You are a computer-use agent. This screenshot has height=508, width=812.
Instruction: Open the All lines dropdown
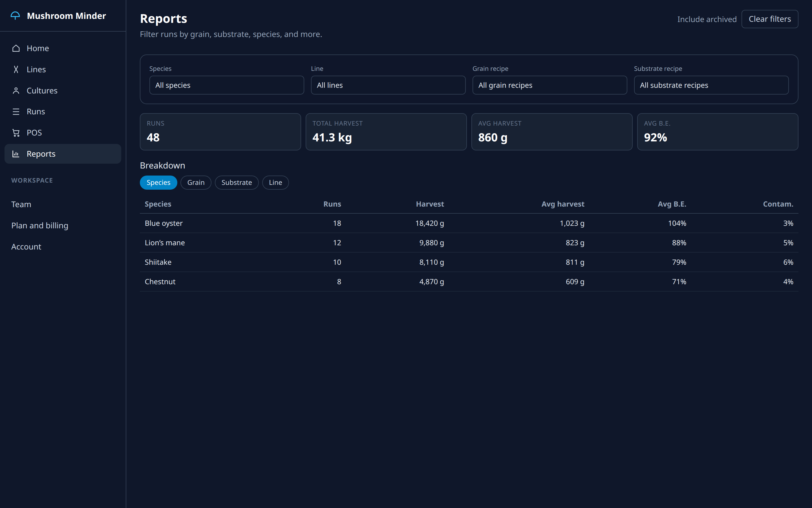tap(388, 85)
